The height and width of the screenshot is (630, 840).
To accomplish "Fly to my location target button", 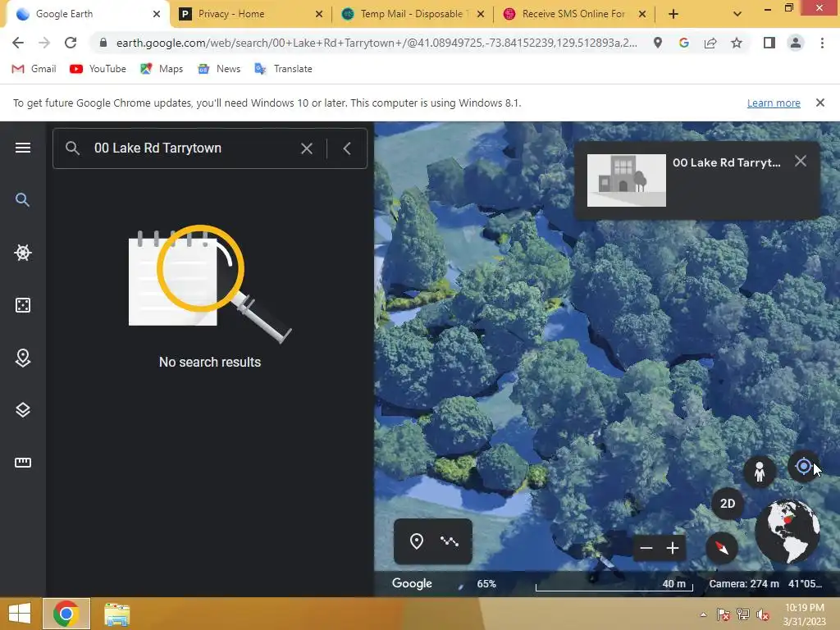I will tap(804, 466).
